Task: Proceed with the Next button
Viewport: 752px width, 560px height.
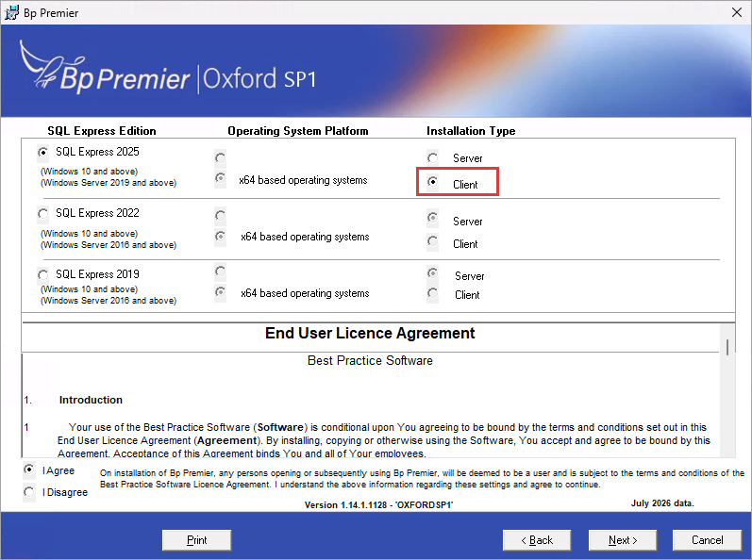Action: [623, 540]
